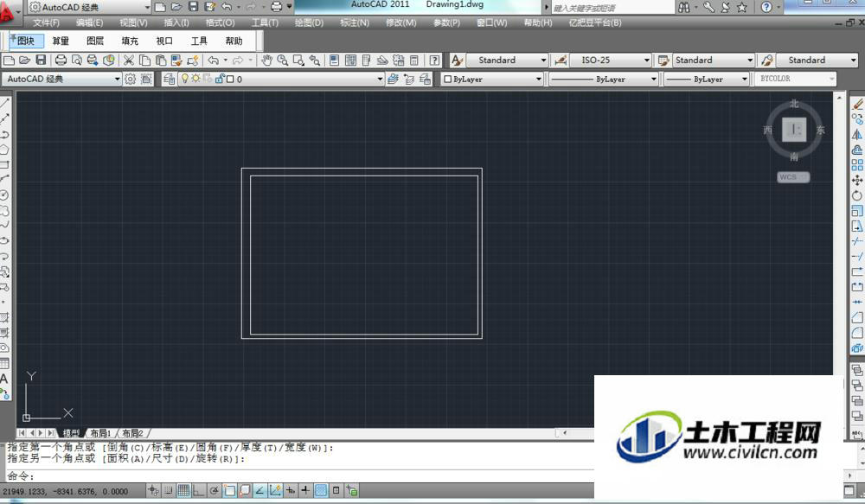The width and height of the screenshot is (865, 504).
Task: Open the 文件(F) menu
Action: pyautogui.click(x=46, y=22)
